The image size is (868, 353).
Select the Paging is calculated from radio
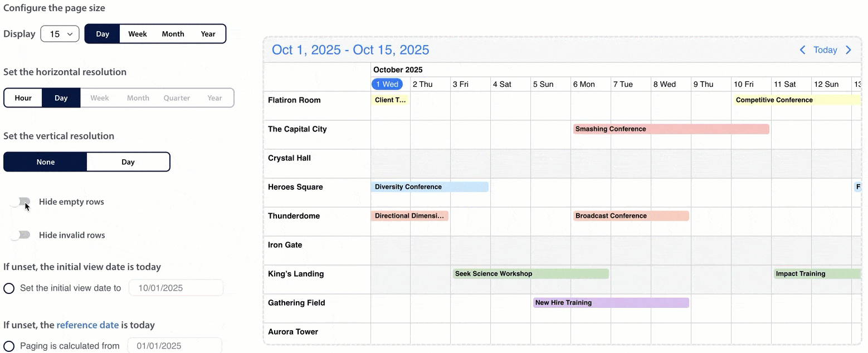tap(9, 346)
